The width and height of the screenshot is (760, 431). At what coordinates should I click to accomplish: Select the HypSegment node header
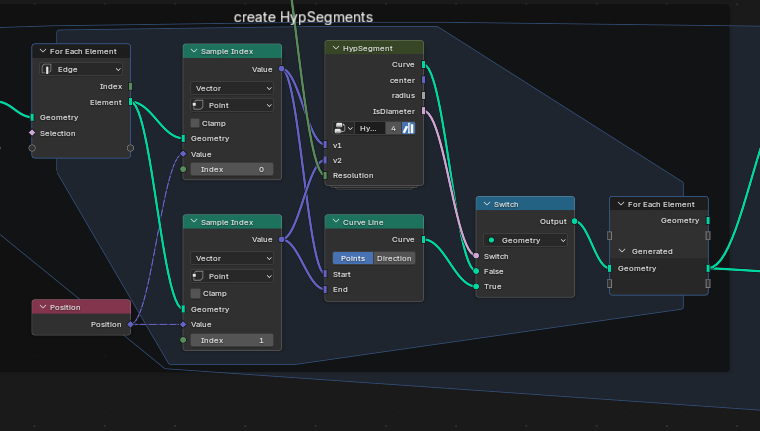pos(374,48)
